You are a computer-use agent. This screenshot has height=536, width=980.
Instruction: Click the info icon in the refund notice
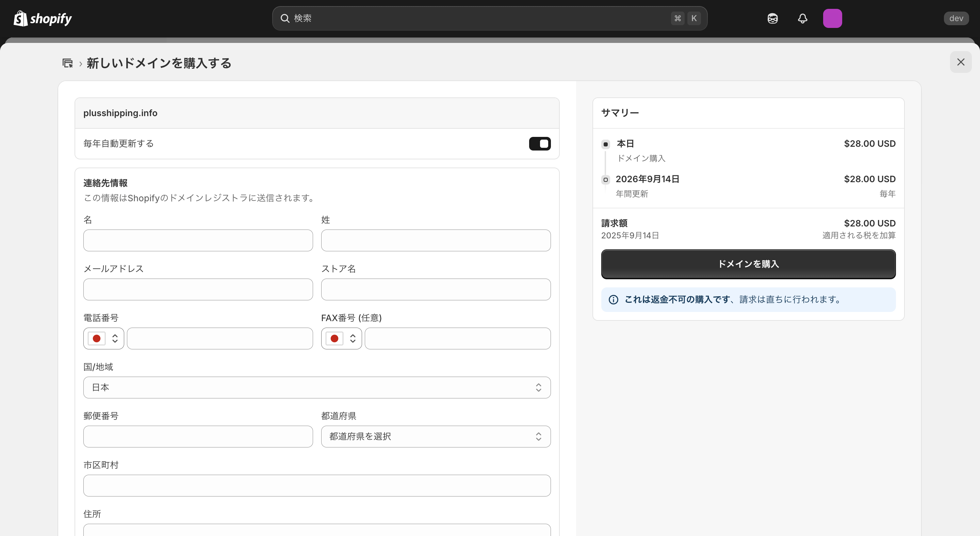[613, 300]
